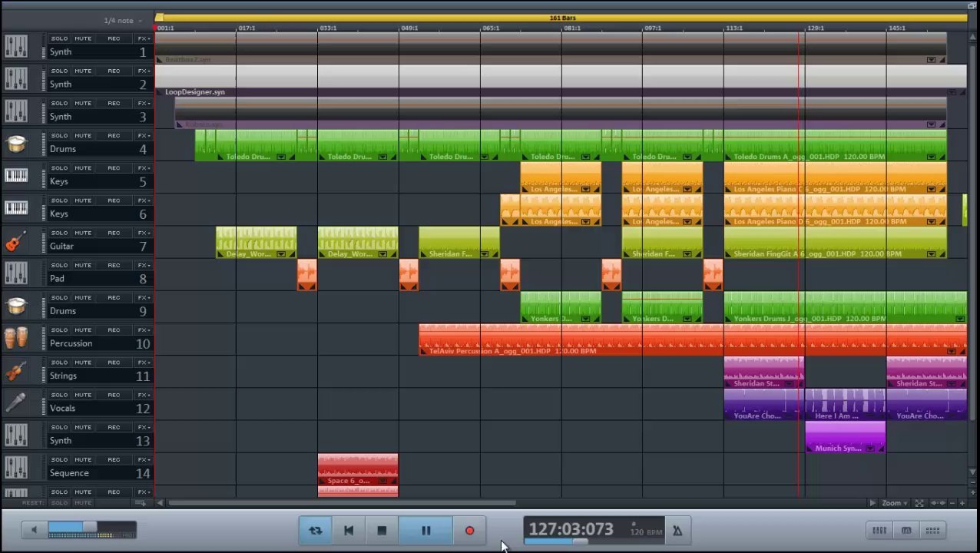Viewport: 980px width, 553px height.
Task: Pause playback with the pause button
Action: [425, 530]
